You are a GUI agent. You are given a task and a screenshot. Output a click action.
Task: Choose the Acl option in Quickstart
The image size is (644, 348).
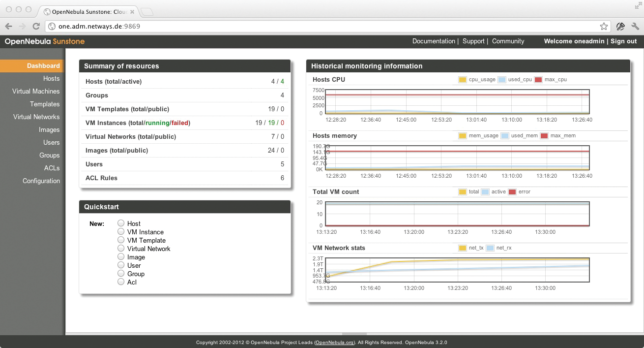(121, 282)
